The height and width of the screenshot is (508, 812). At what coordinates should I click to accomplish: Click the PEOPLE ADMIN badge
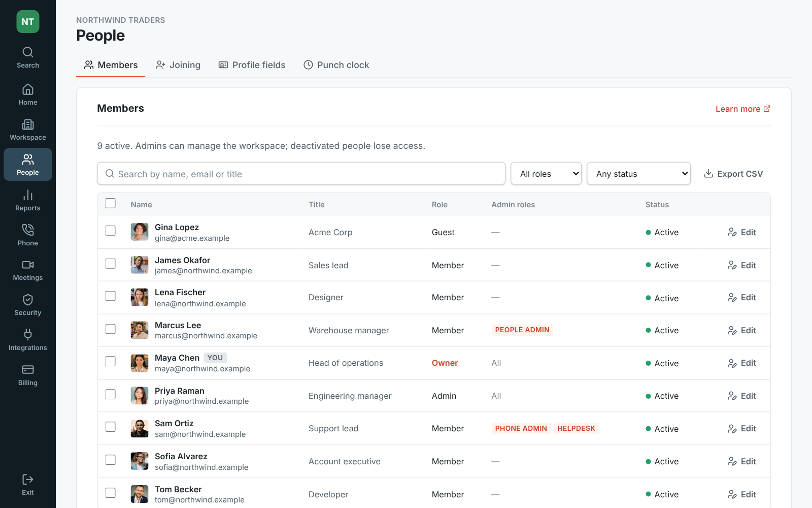(x=522, y=330)
